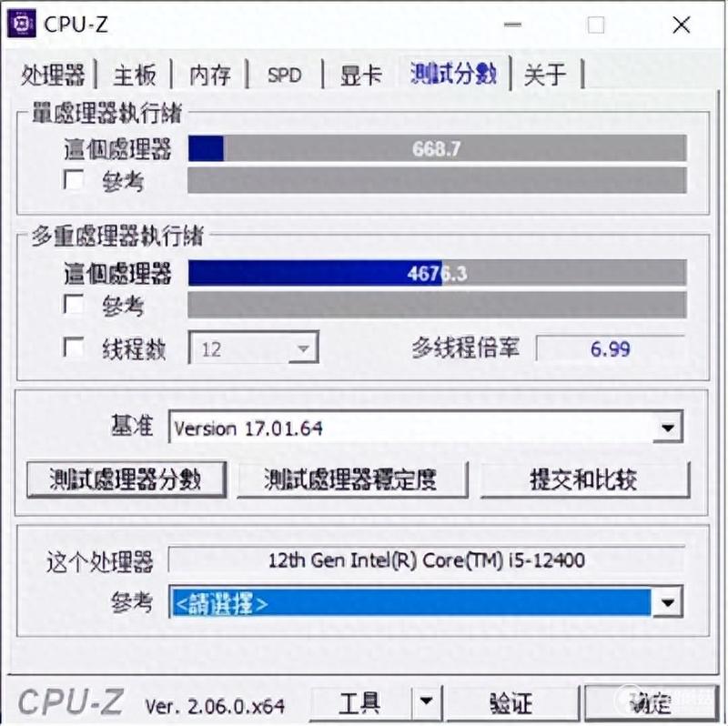Click the CPU-Z app icon in title bar

[21, 24]
